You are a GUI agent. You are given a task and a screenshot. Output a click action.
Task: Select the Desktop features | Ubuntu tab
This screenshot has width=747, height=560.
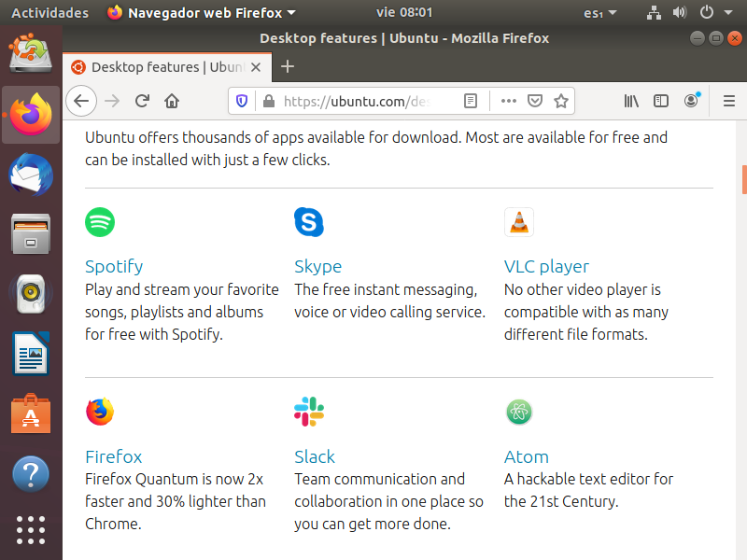click(x=167, y=67)
